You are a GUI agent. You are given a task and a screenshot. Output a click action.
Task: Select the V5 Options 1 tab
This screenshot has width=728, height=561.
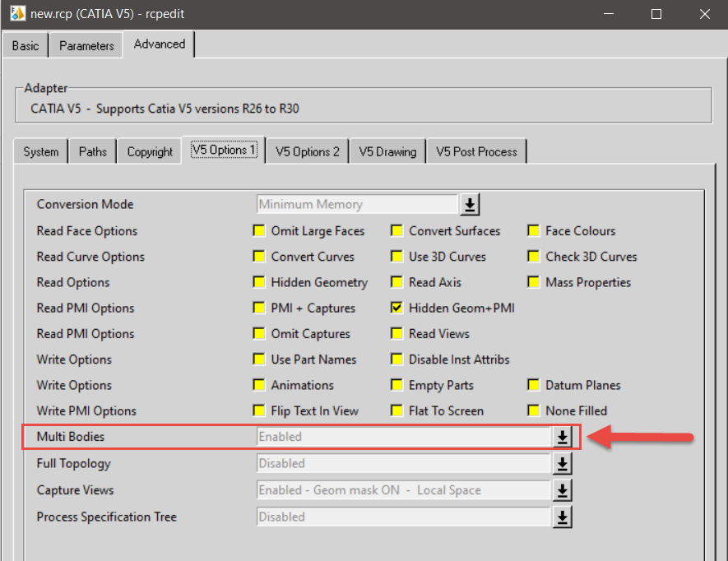tap(224, 150)
